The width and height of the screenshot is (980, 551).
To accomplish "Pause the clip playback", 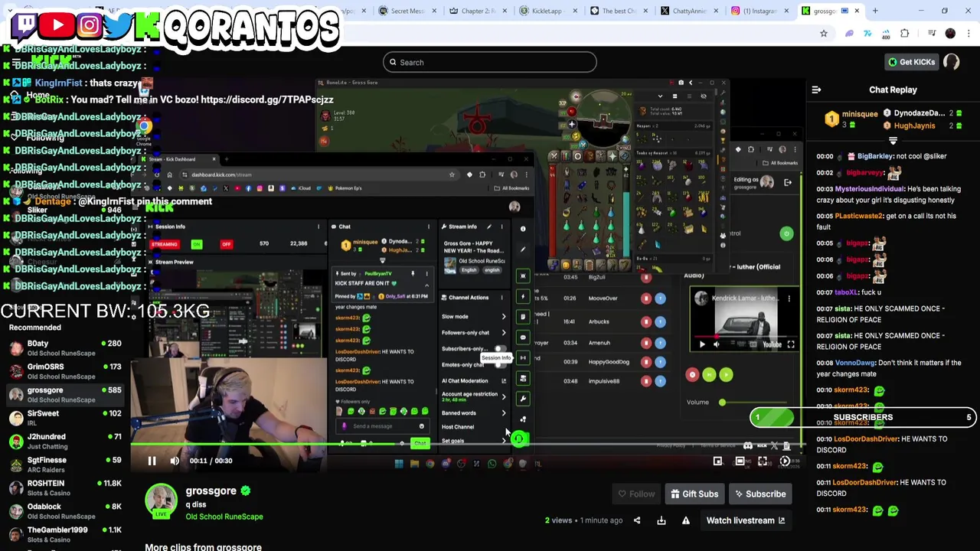I will [x=152, y=461].
